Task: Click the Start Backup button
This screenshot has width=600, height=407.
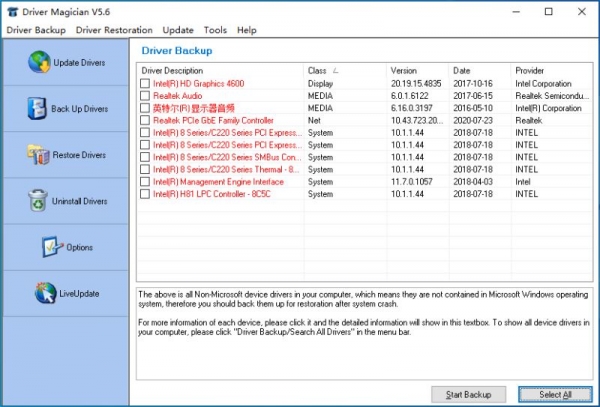Action: click(468, 394)
